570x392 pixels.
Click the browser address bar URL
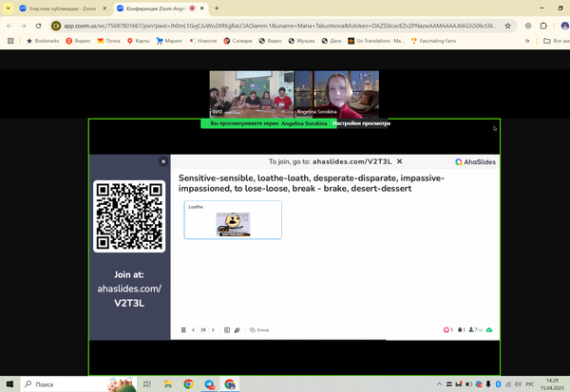(x=285, y=26)
